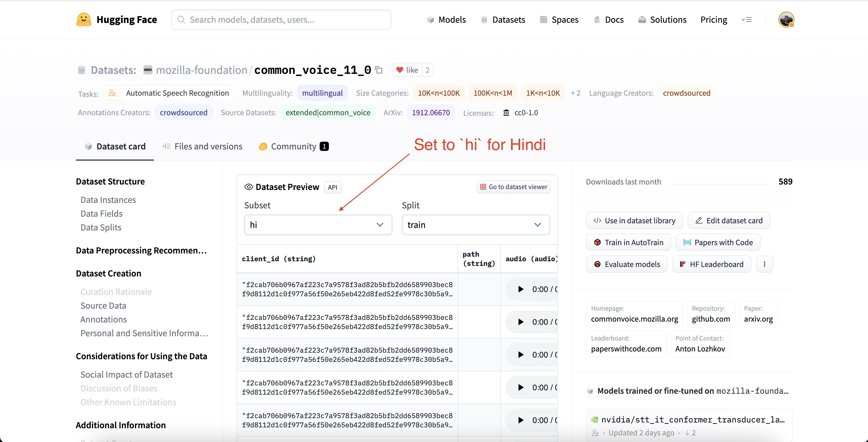This screenshot has width=868, height=442.
Task: Click Use in dataset library button
Action: click(x=634, y=220)
